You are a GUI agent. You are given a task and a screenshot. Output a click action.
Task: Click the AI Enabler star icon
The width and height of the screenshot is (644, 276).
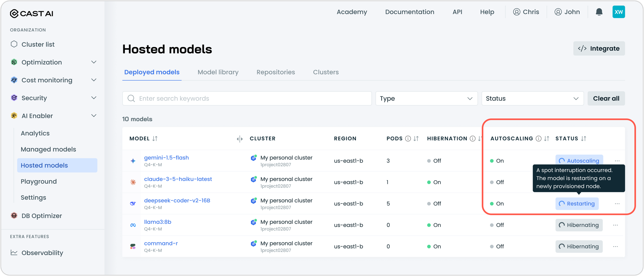pos(14,116)
